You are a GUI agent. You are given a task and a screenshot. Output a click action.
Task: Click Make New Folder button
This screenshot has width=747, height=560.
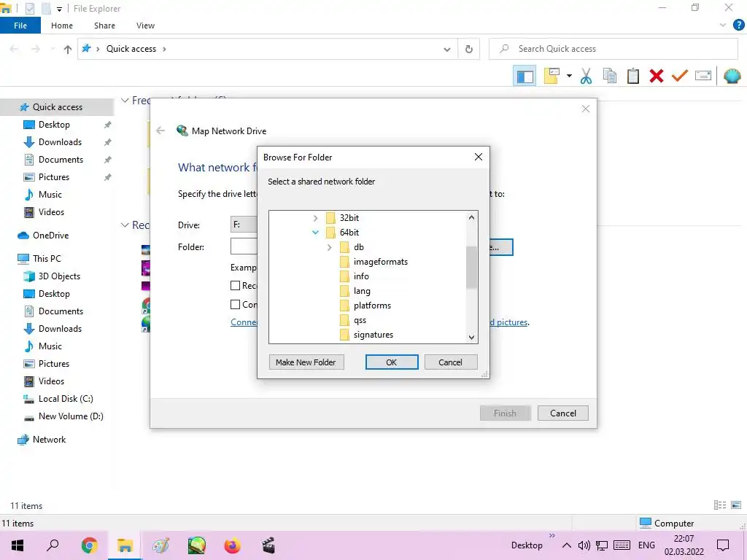click(306, 362)
